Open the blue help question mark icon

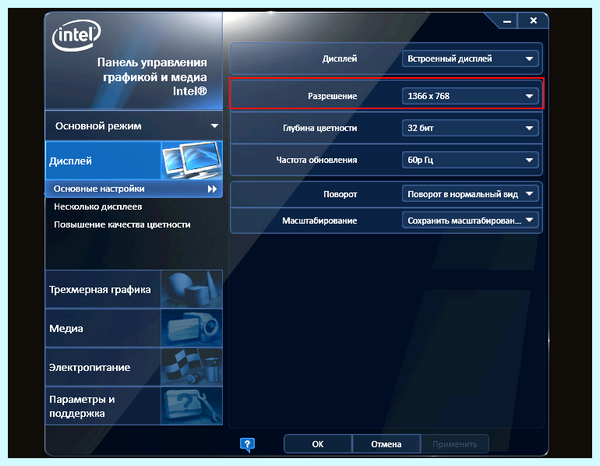pyautogui.click(x=247, y=445)
